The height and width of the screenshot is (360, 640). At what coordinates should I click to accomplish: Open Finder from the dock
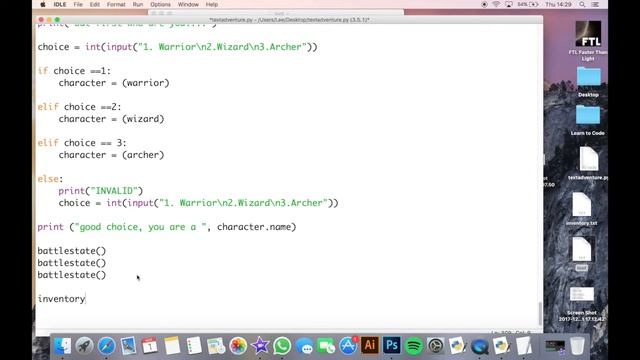(x=62, y=346)
